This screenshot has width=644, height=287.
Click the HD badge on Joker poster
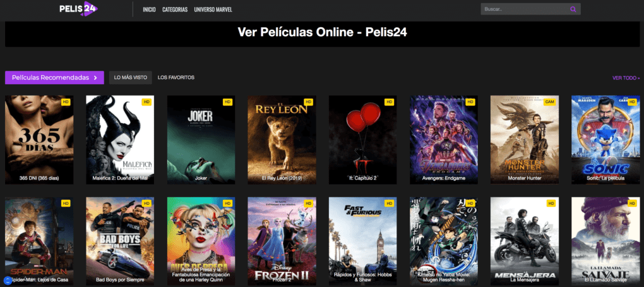point(228,102)
